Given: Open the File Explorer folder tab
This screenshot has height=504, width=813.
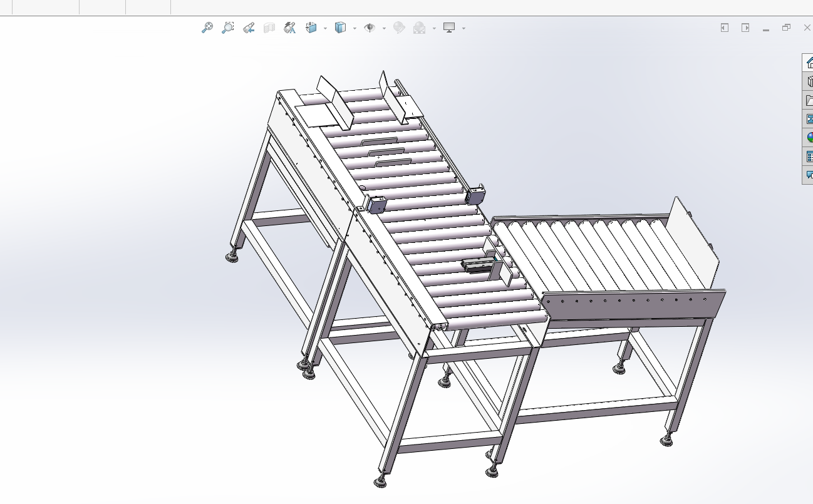Looking at the screenshot, I should point(808,100).
